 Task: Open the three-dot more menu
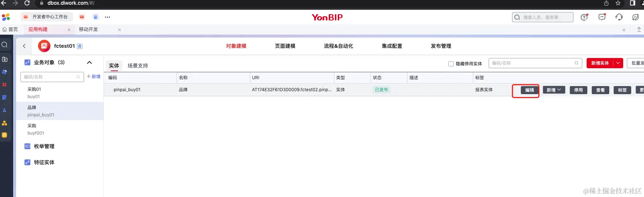(x=107, y=17)
